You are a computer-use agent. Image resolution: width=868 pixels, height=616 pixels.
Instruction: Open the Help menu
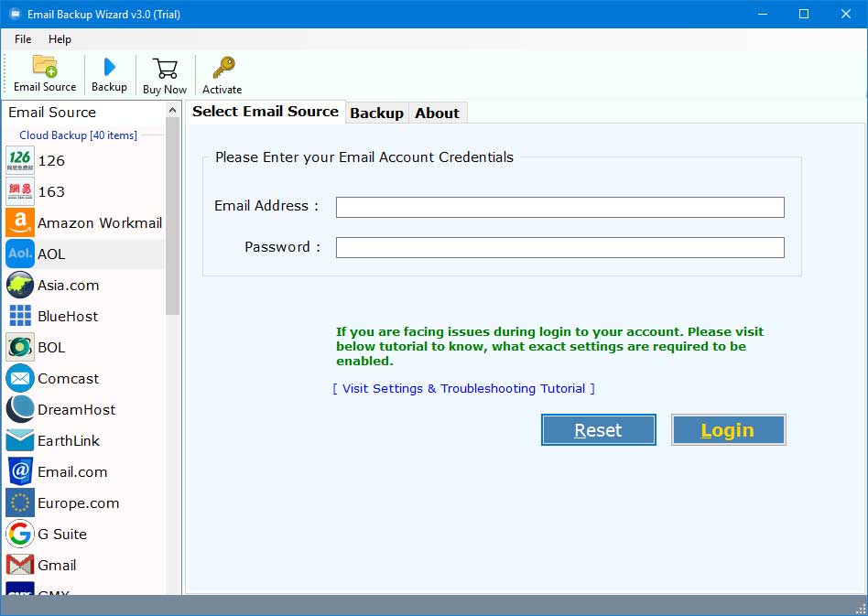point(60,39)
